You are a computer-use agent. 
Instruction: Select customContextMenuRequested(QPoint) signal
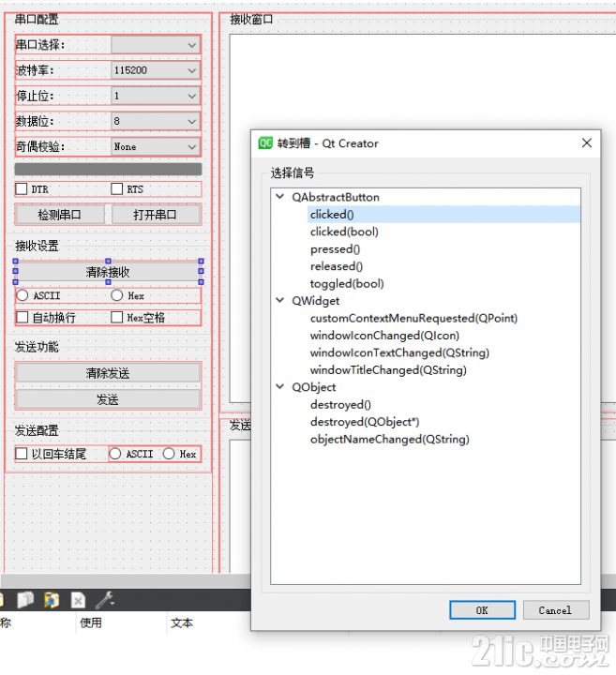point(413,318)
